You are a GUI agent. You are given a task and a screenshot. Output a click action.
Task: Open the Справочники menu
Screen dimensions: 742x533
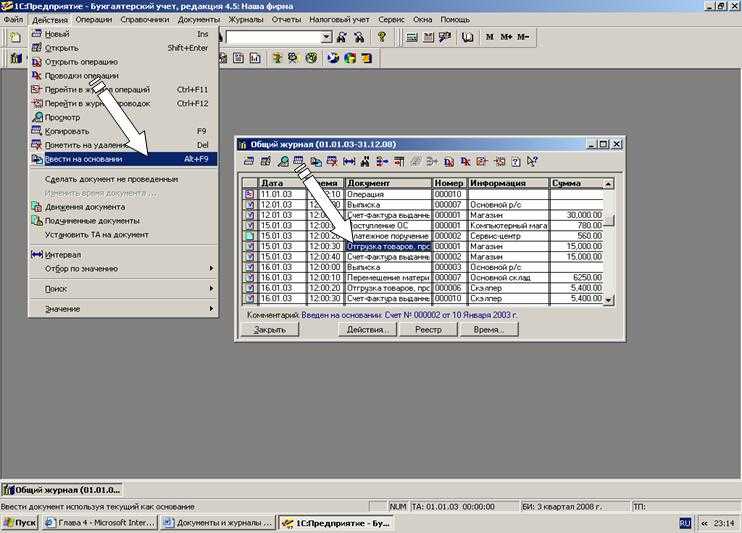(x=144, y=19)
